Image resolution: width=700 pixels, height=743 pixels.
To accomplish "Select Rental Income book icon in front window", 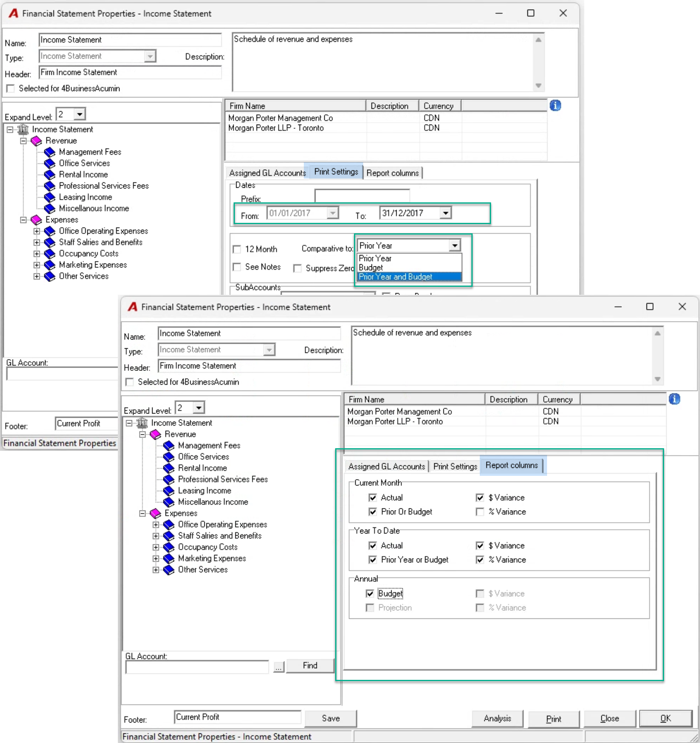I will 169,468.
